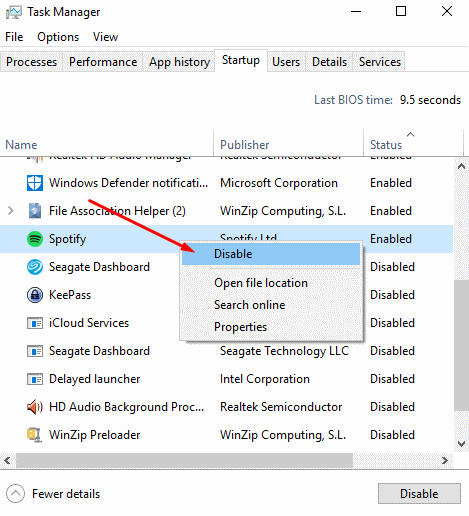Image resolution: width=469 pixels, height=516 pixels.
Task: Click the Last BIOS time 9.5 seconds value
Action: (430, 100)
